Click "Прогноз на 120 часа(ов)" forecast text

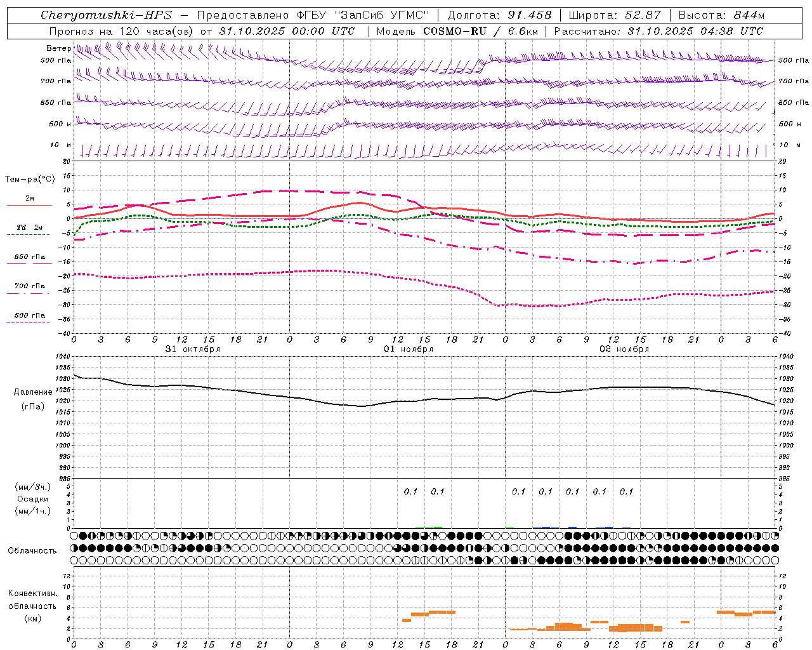click(122, 31)
